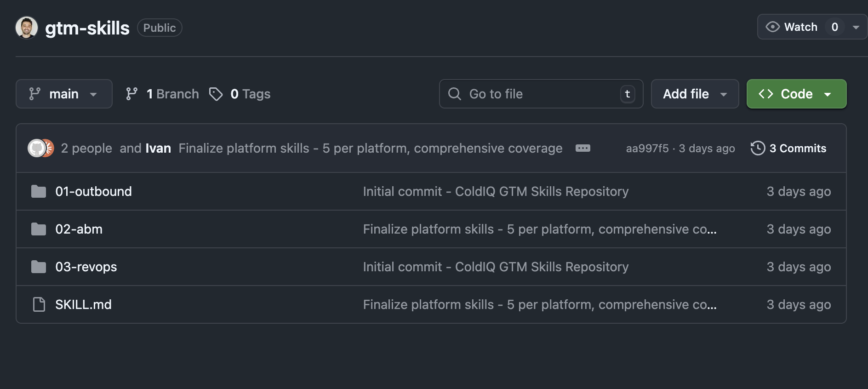Click the branch icon inside main selector
Viewport: 868px width, 389px height.
35,94
